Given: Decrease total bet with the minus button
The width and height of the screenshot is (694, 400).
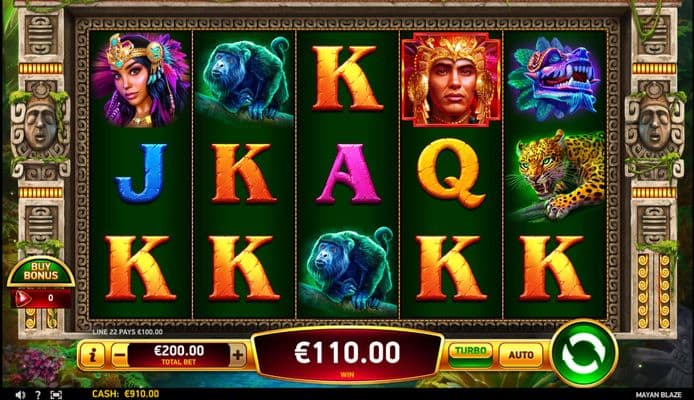Looking at the screenshot, I should 119,355.
